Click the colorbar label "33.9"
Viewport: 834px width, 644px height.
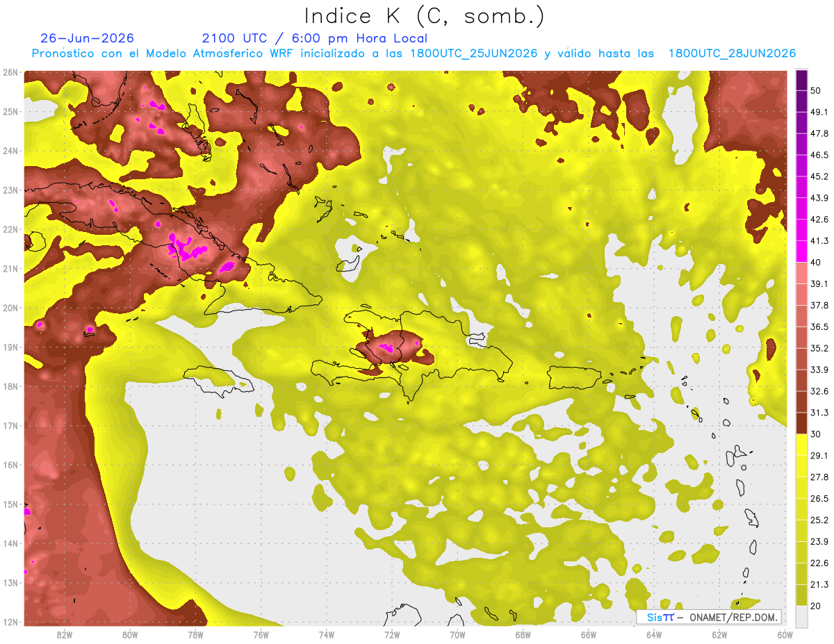click(x=819, y=370)
